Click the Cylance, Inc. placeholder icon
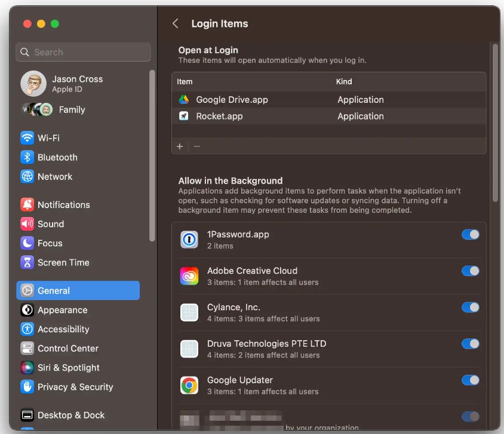504x434 pixels. pos(189,313)
